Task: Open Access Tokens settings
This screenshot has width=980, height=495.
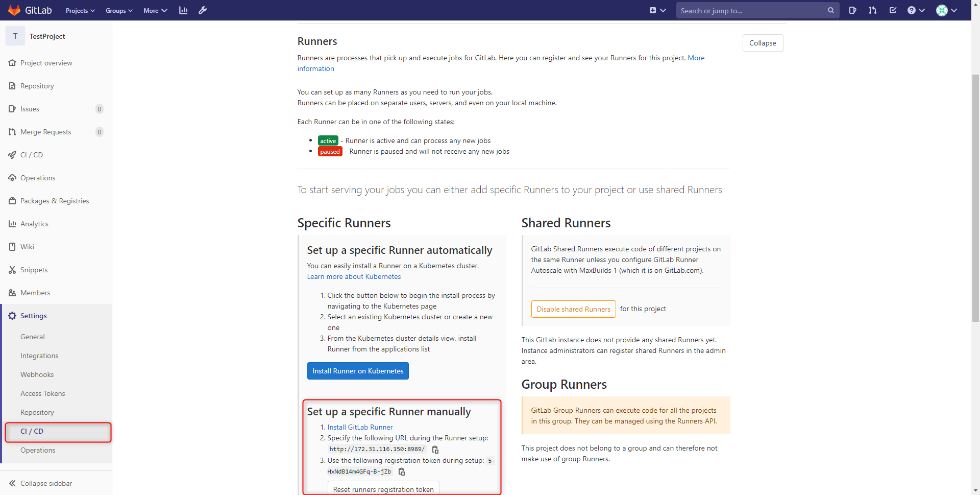Action: 43,393
